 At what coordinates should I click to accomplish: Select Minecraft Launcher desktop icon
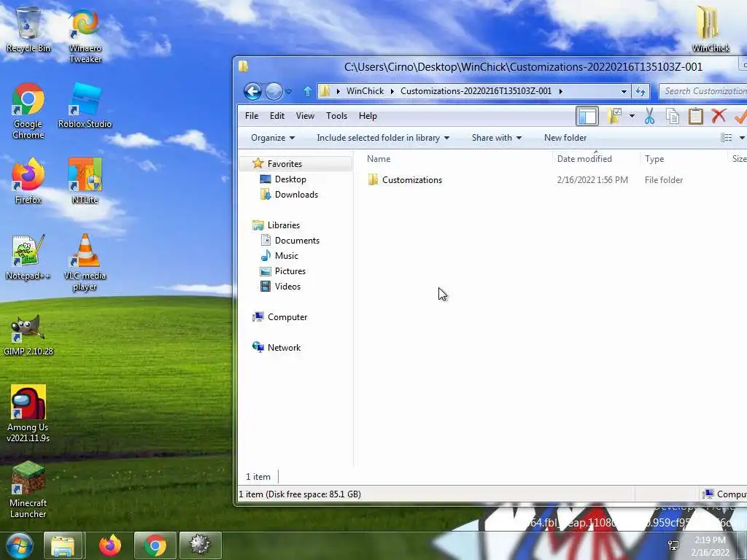28,489
